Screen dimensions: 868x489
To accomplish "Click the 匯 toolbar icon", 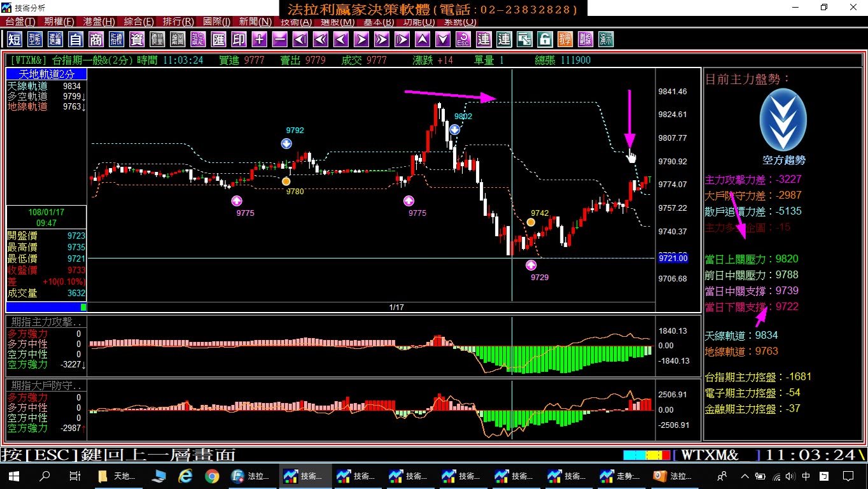I will [x=218, y=39].
